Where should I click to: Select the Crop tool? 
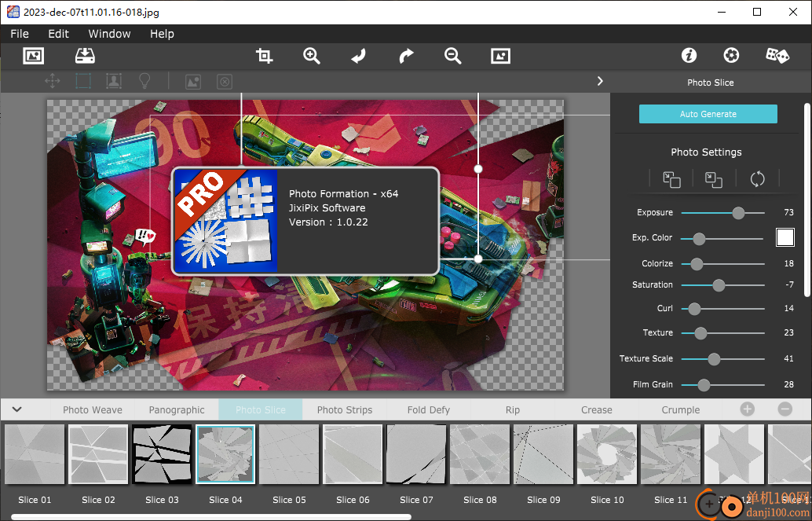[264, 56]
